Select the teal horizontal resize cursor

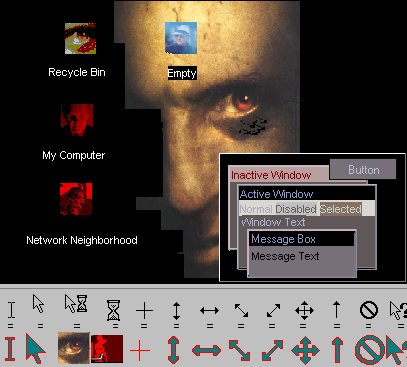click(206, 350)
